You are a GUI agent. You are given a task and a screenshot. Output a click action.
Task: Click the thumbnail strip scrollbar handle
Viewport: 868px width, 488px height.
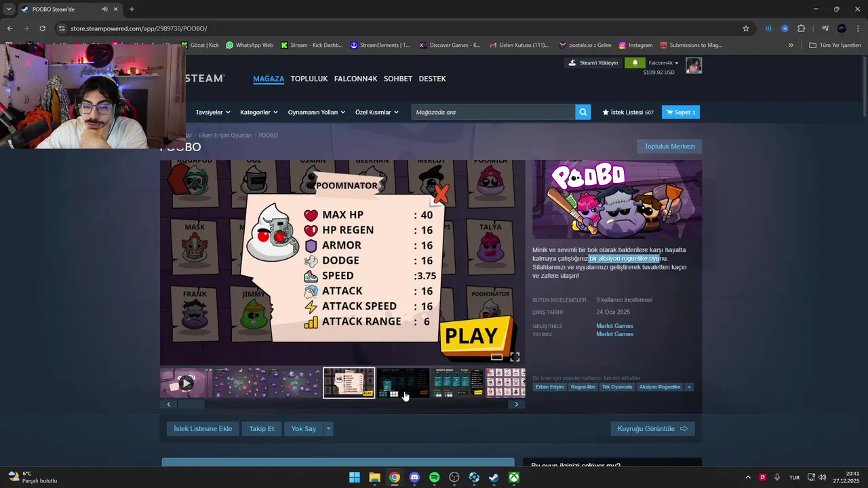pyautogui.click(x=191, y=405)
